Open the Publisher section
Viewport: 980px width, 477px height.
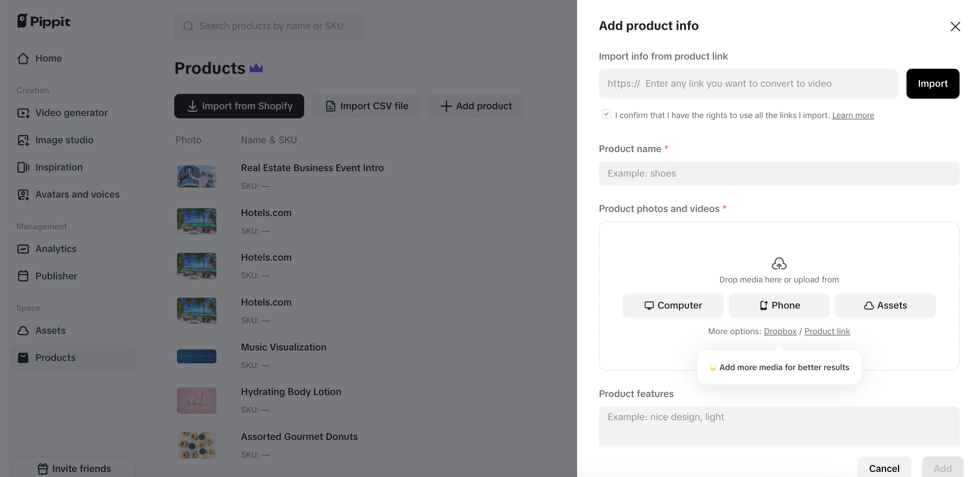(x=56, y=276)
